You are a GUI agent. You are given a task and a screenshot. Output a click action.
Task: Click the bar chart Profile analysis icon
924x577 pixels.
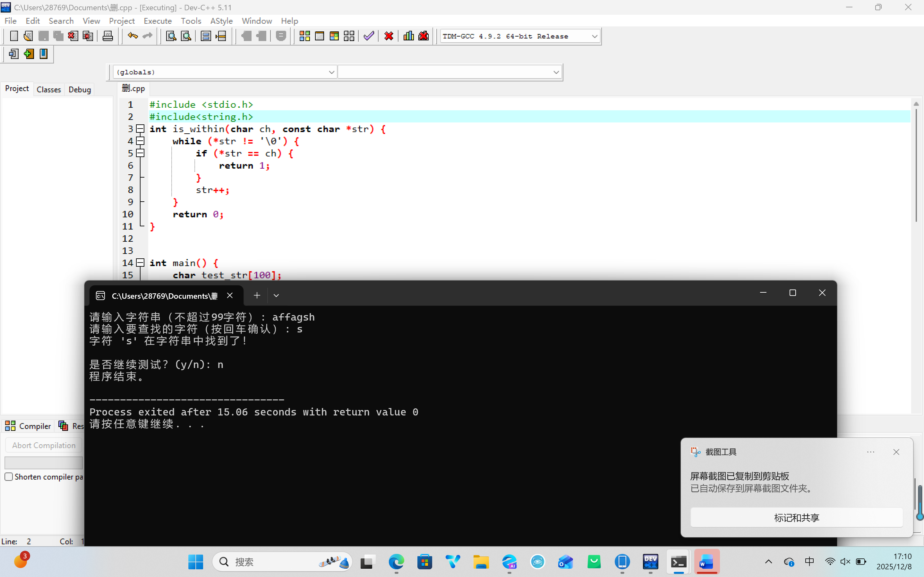point(408,36)
